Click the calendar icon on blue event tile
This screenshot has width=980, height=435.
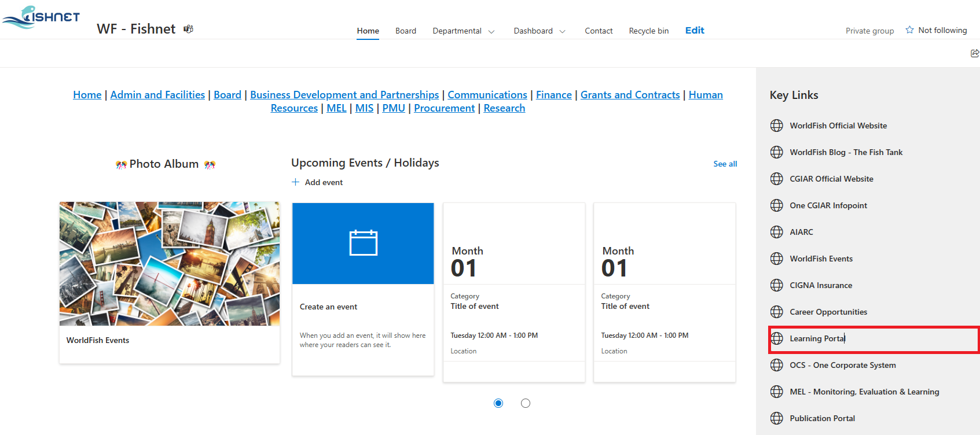363,243
